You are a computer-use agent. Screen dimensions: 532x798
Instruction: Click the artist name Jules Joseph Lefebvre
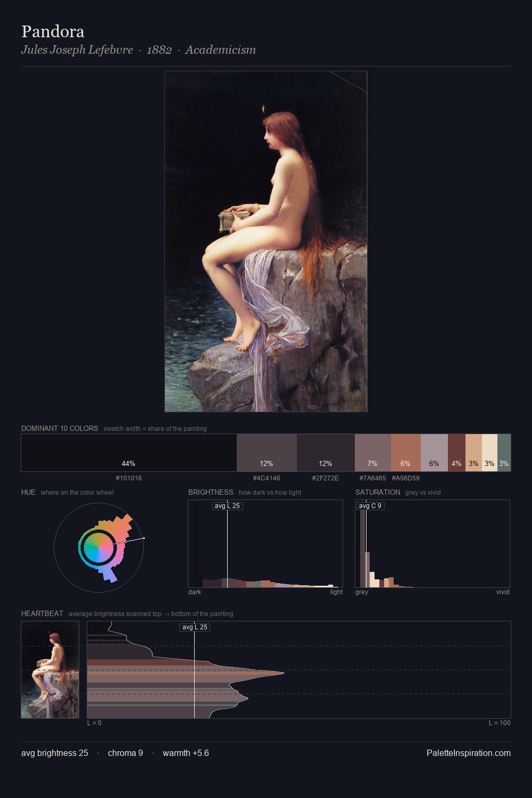[x=77, y=50]
